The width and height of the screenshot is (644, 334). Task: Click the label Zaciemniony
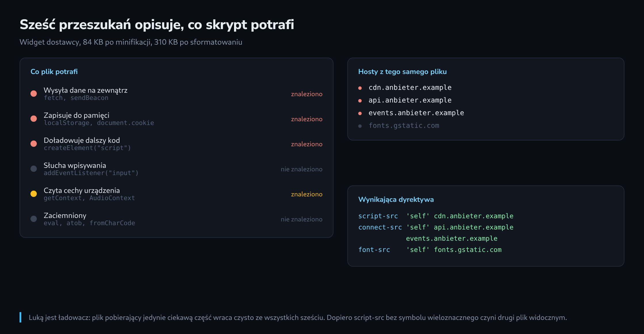point(65,215)
